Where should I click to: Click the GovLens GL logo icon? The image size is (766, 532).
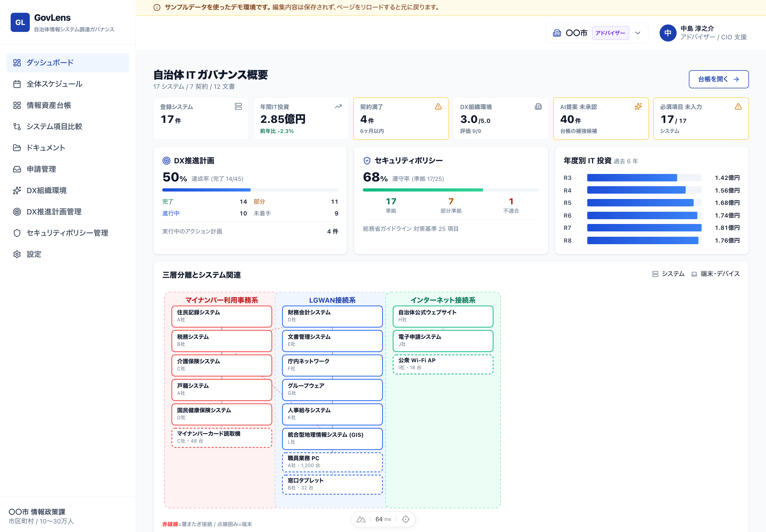[20, 22]
